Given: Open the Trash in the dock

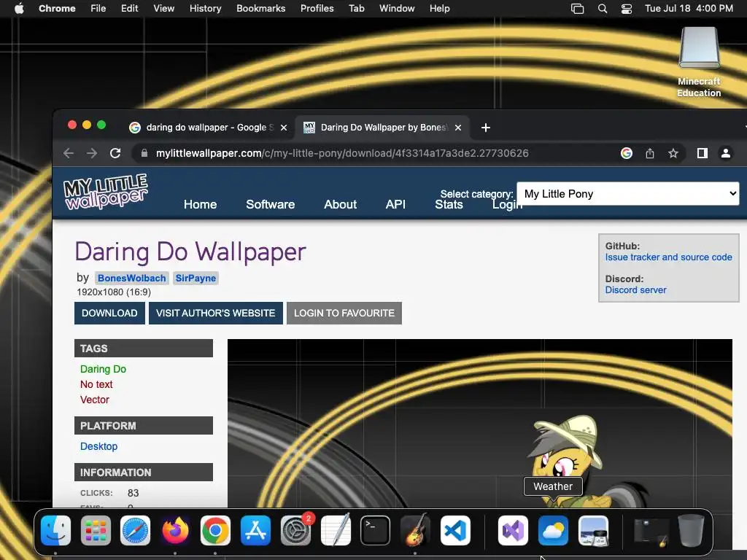Looking at the screenshot, I should (692, 531).
